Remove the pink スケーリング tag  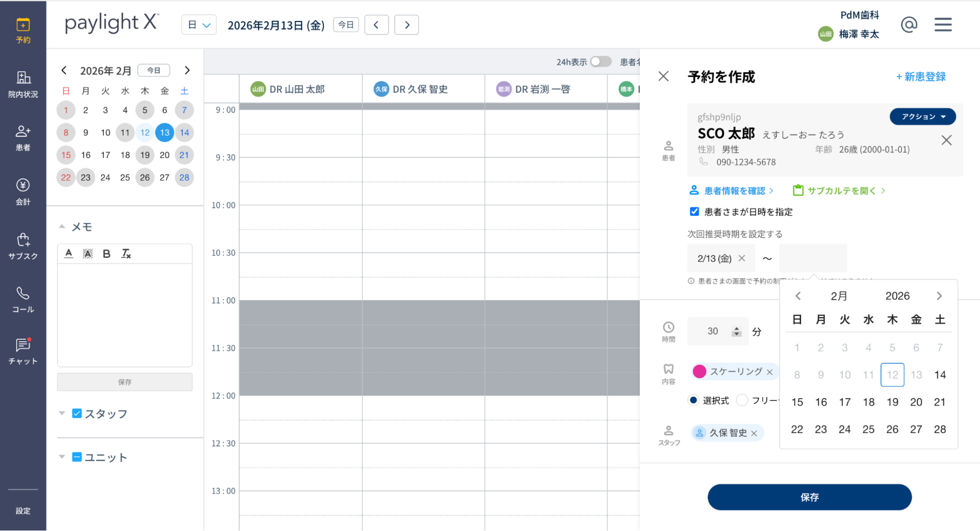tap(770, 372)
